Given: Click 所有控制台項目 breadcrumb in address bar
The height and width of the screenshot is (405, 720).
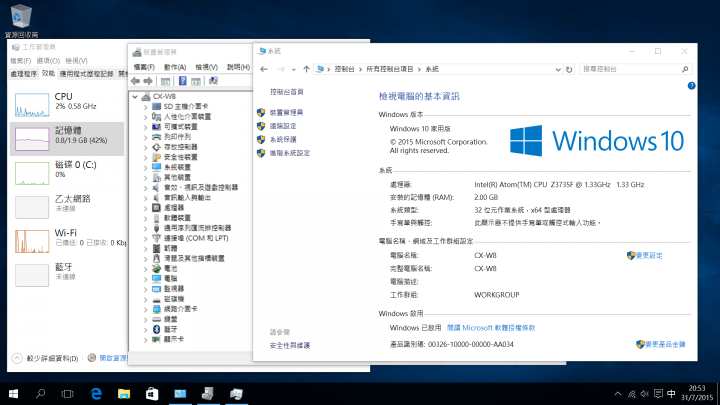Looking at the screenshot, I should [x=390, y=69].
